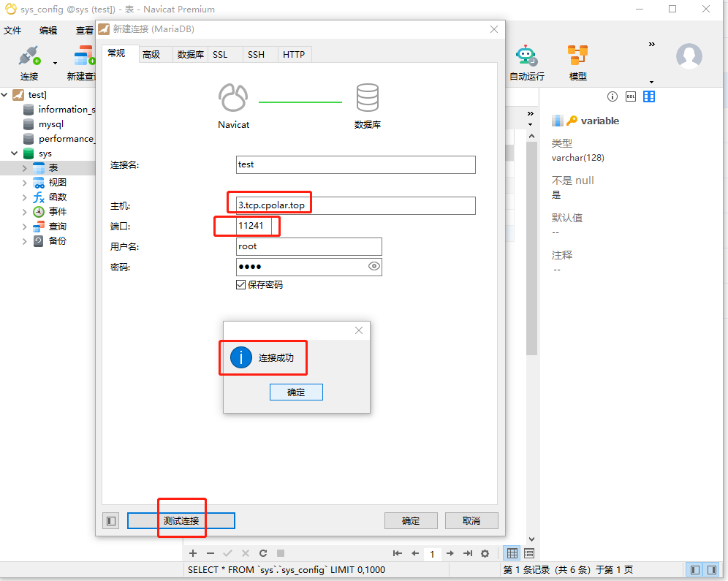Open the 文件 menu
The width and height of the screenshot is (728, 581).
[12, 31]
